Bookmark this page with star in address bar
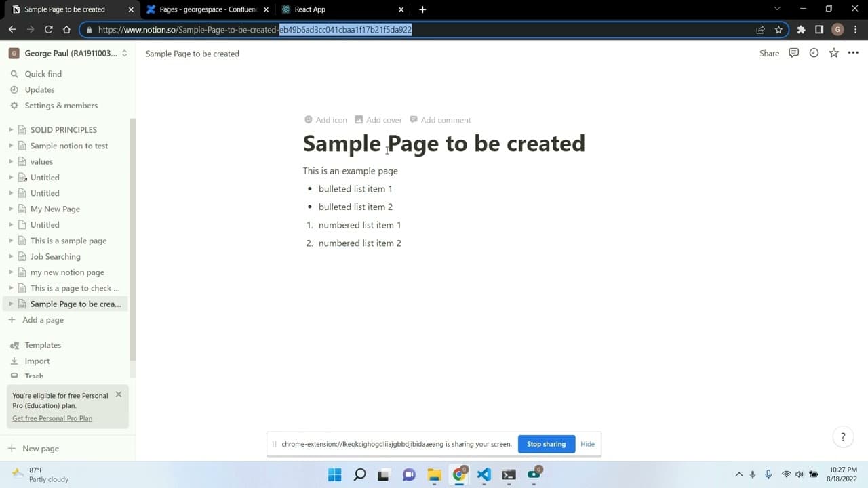 pyautogui.click(x=778, y=30)
